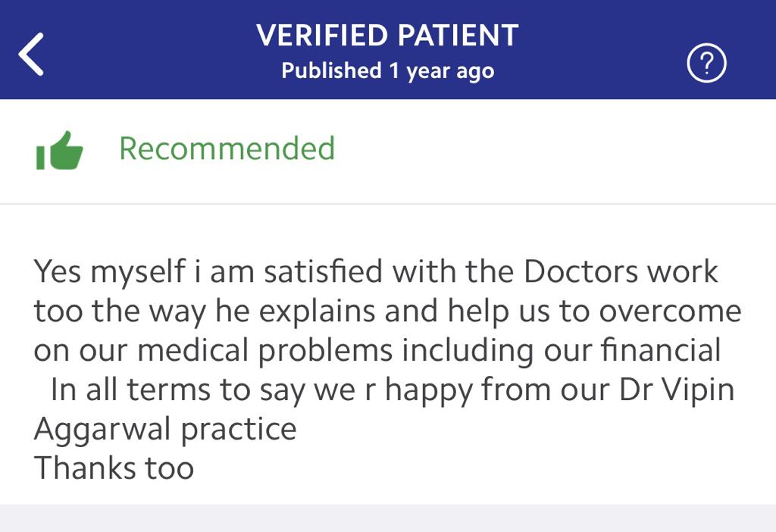Tap the green thumbs-up icon

click(x=59, y=149)
